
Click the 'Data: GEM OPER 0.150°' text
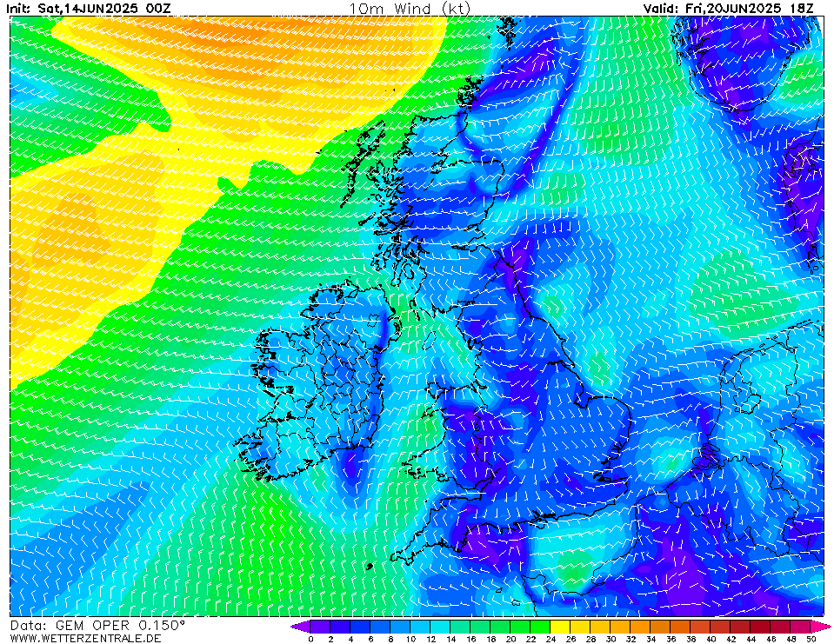point(97,626)
